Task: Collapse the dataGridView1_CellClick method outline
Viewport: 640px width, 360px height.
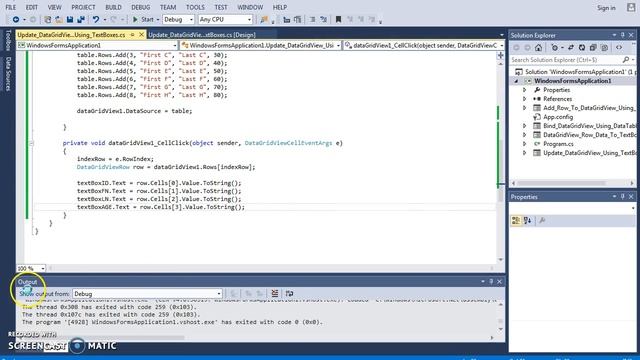Action: click(x=31, y=143)
